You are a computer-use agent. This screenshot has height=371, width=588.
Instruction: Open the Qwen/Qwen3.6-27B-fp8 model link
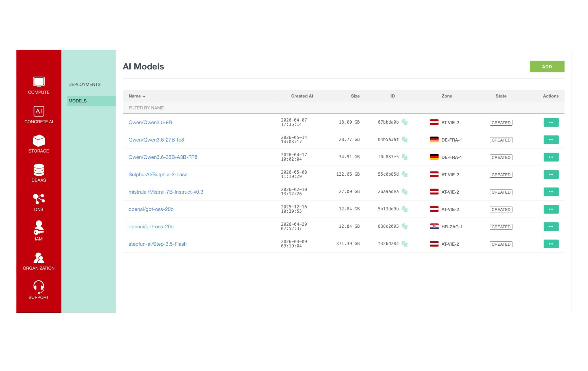(156, 140)
